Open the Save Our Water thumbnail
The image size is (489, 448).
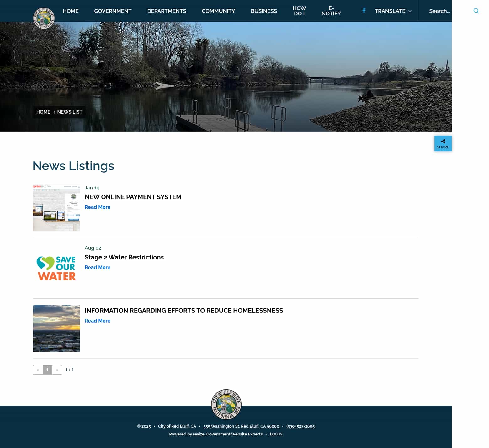(x=56, y=268)
